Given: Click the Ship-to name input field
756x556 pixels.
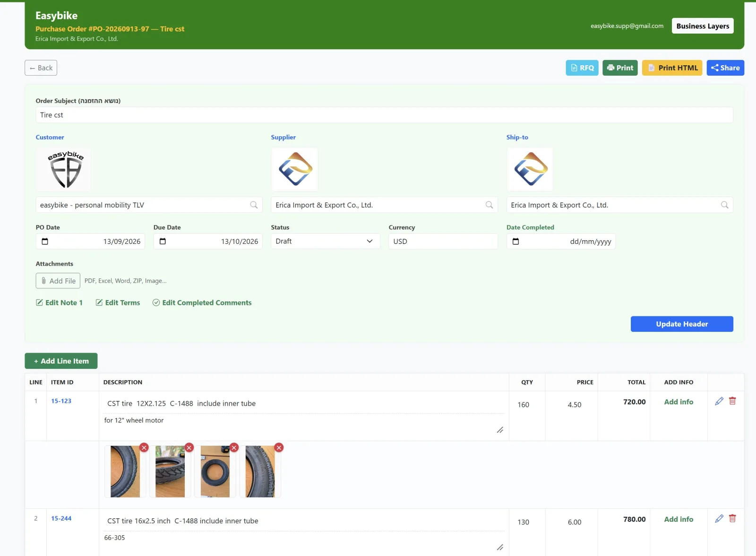Looking at the screenshot, I should 619,205.
